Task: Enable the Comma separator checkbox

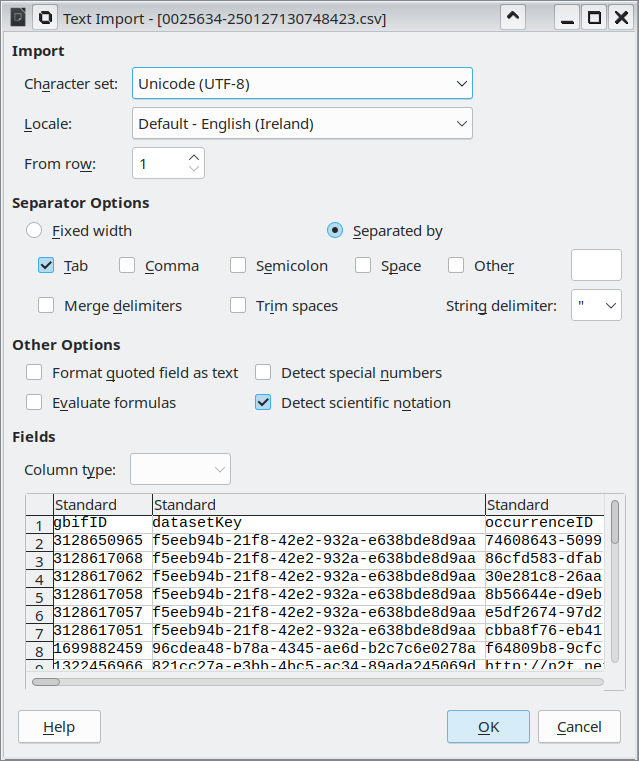Action: click(127, 266)
